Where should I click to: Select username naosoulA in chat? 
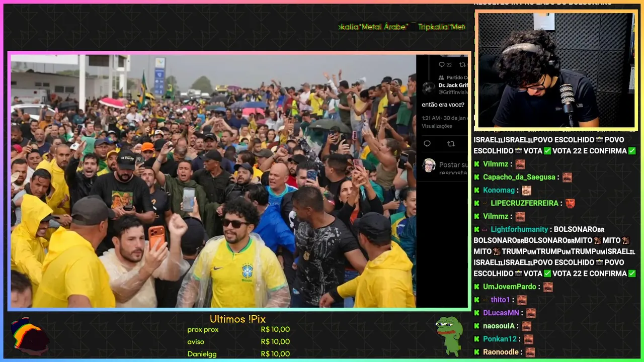tap(499, 326)
